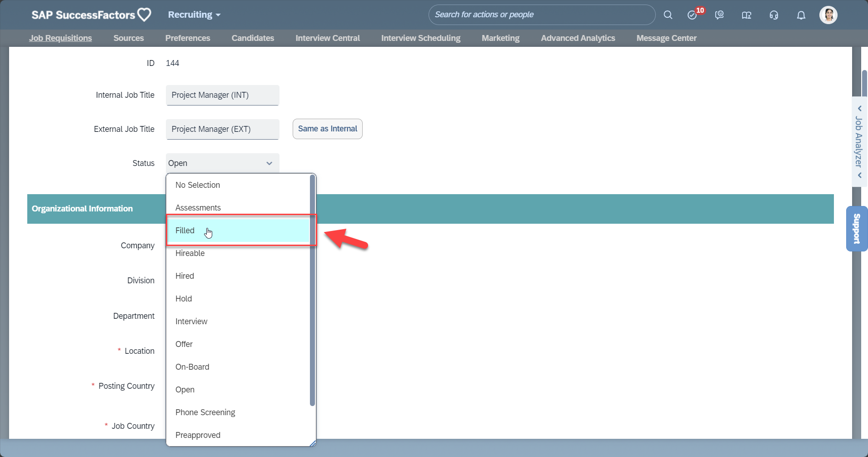Click the status list scrollbar
This screenshot has height=457, width=868.
coord(312,290)
